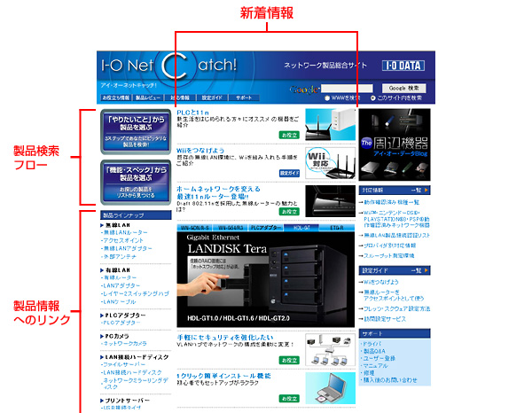The image size is (532, 413).
Task: Open the 製品Q&A support link
Action: point(374,351)
